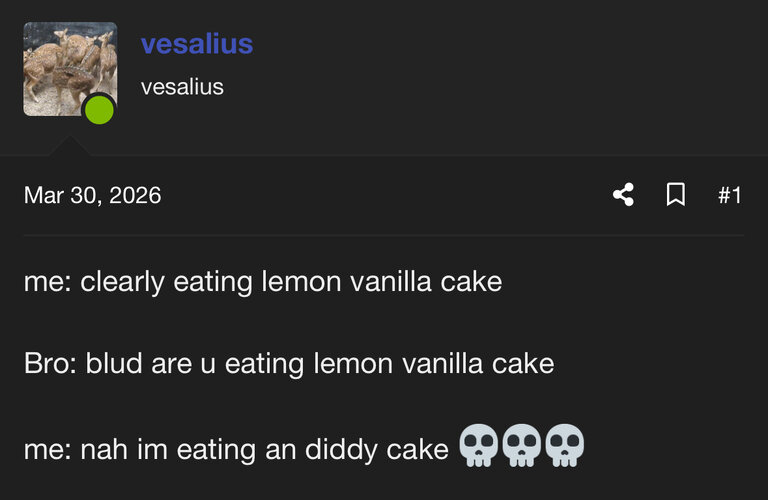
Task: Click the word 'Bro:' in the post
Action: click(x=50, y=364)
